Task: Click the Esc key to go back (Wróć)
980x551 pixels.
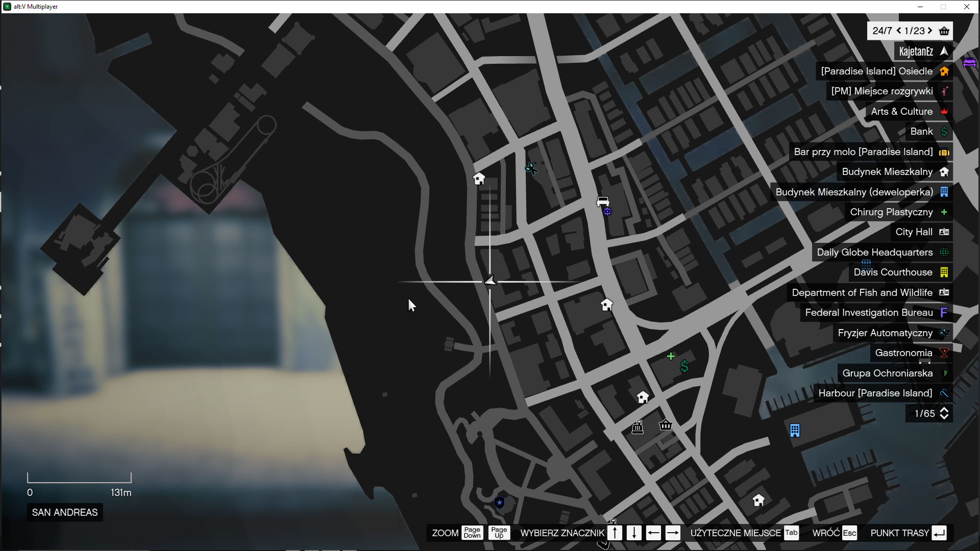Action: pyautogui.click(x=849, y=533)
